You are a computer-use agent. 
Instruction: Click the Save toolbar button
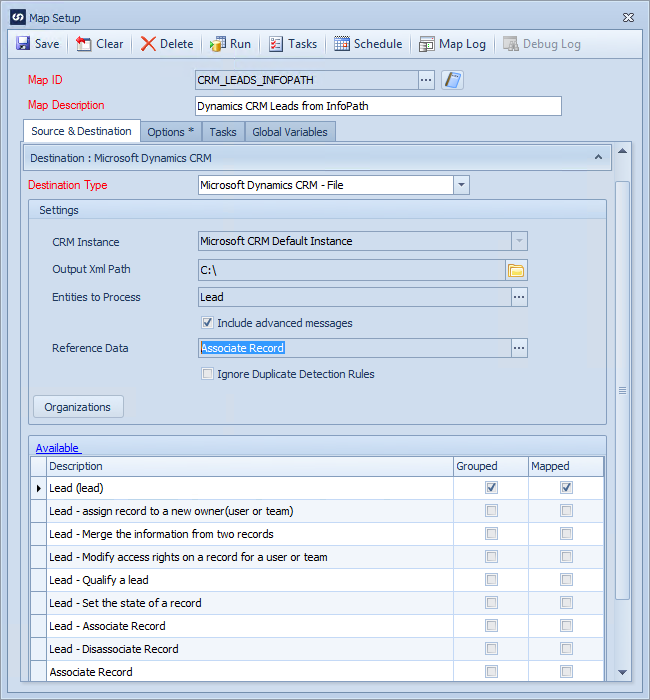[38, 44]
